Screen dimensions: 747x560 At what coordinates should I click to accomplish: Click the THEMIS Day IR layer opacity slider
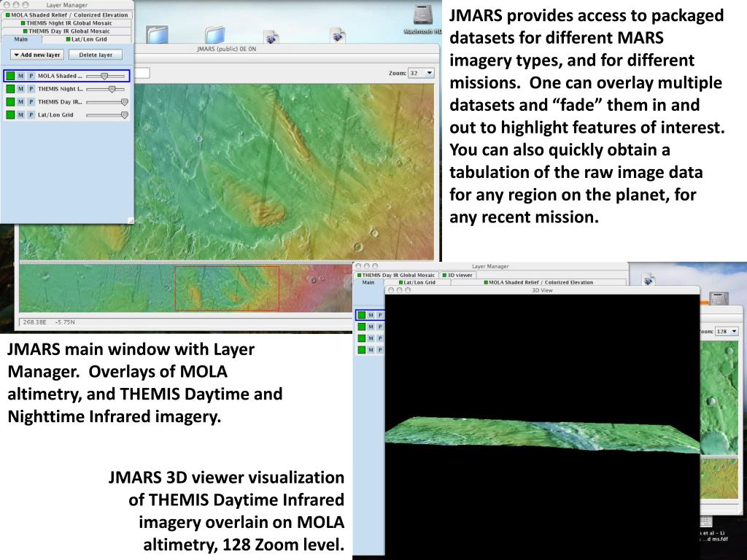[x=107, y=102]
